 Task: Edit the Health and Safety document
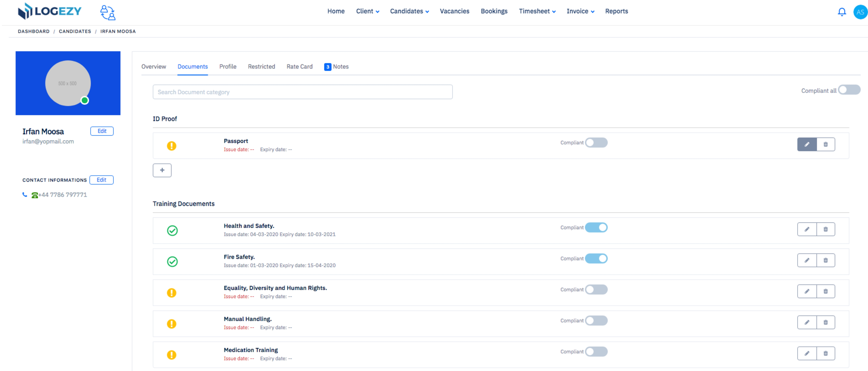click(807, 229)
